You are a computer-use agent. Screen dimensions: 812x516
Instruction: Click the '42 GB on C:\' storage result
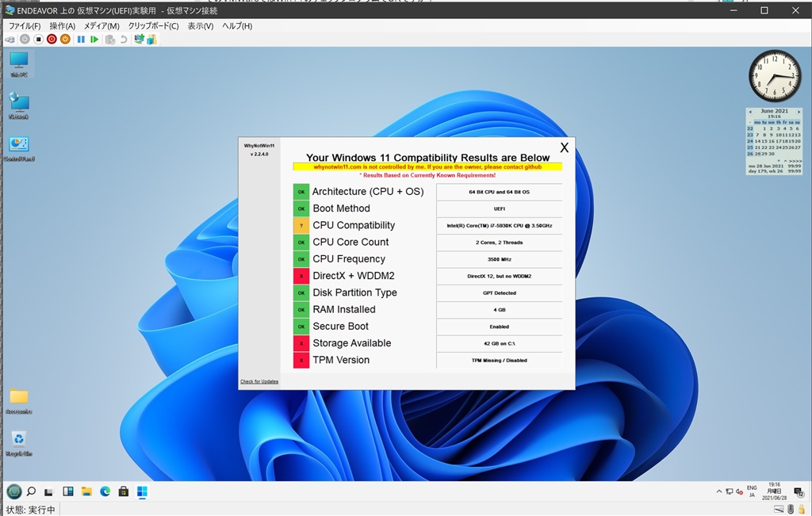click(500, 343)
